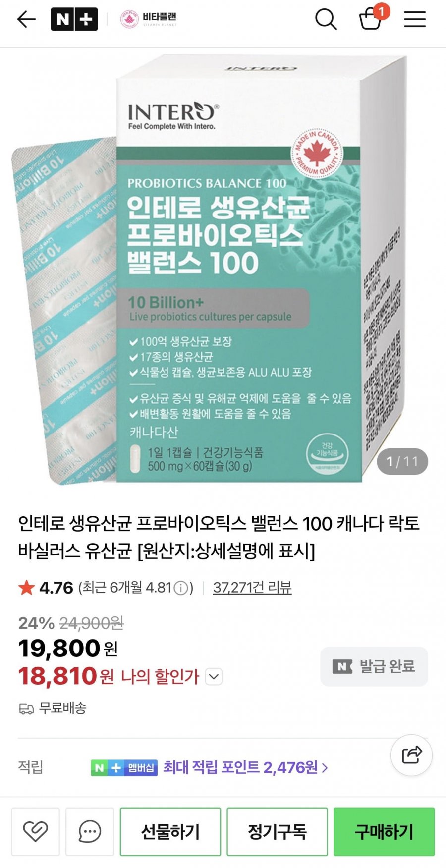This screenshot has height=868, width=446.
Task: Go back with the left arrow
Action: click(26, 19)
